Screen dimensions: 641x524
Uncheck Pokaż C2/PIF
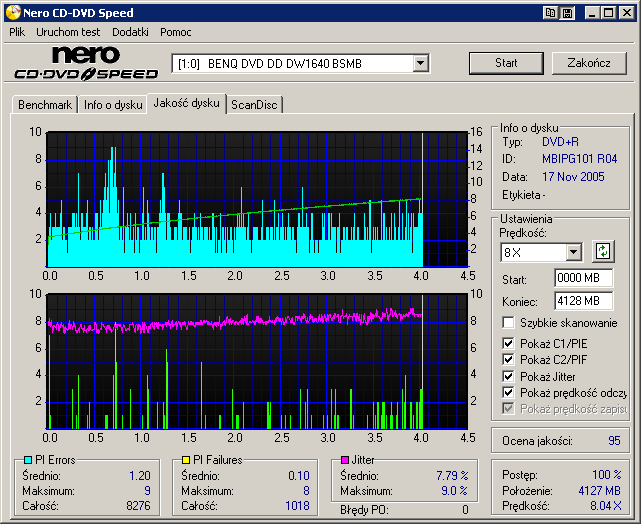click(x=508, y=360)
